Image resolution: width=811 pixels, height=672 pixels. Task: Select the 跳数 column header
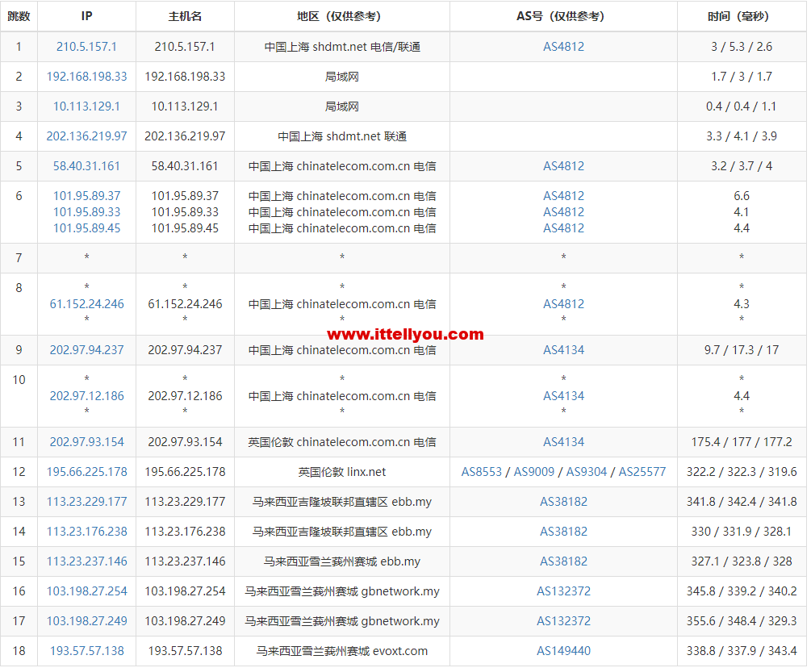click(x=19, y=17)
